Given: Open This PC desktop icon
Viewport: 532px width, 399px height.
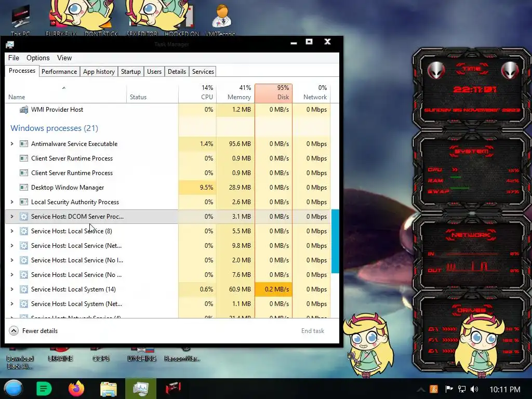Looking at the screenshot, I should point(20,20).
